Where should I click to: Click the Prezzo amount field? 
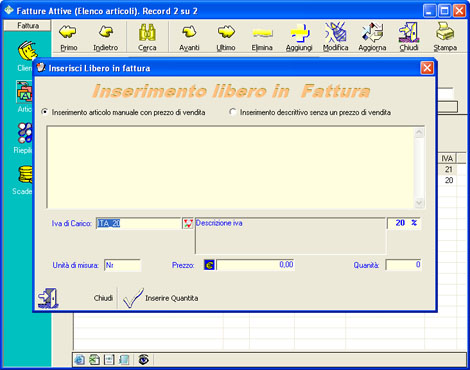pyautogui.click(x=256, y=265)
